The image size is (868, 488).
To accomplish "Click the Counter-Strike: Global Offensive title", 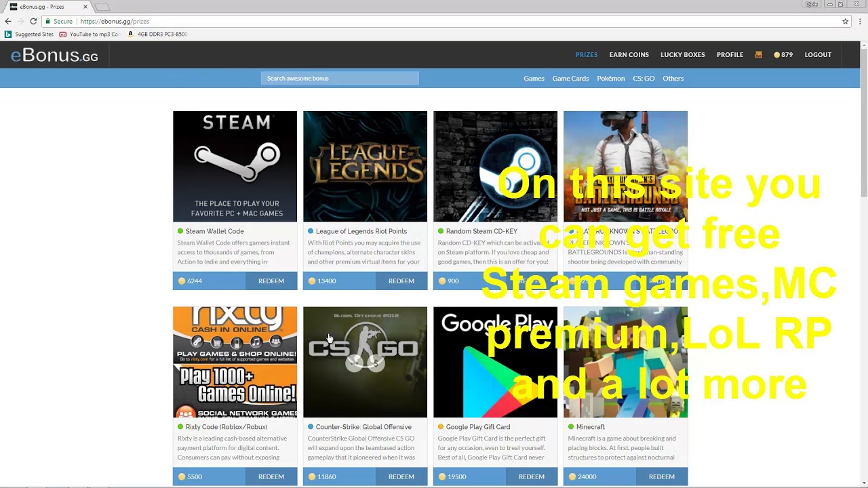I will click(363, 427).
